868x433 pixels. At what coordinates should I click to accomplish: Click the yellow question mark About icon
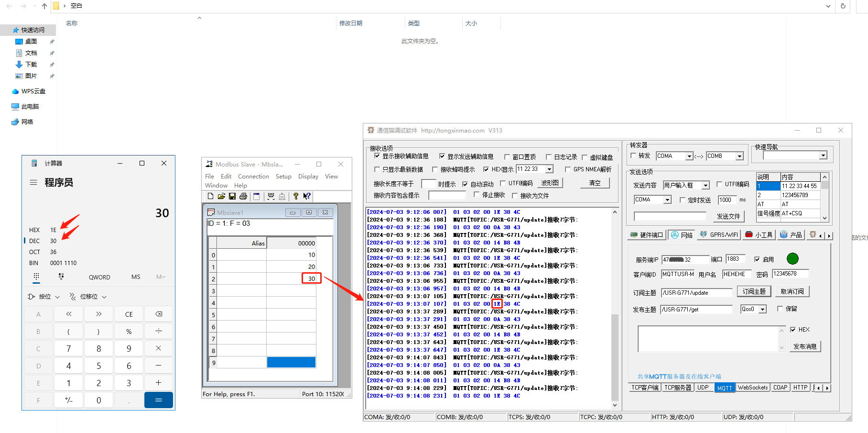pos(296,196)
